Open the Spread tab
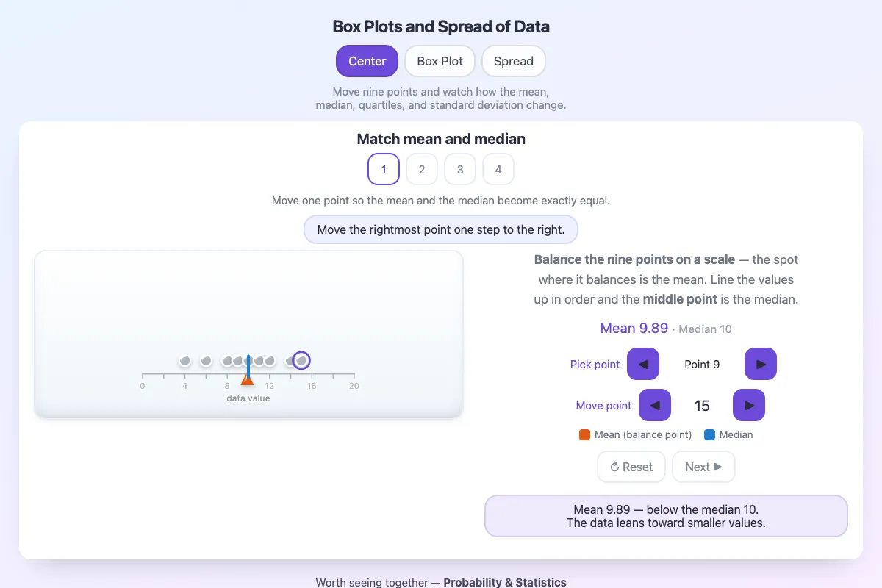This screenshot has width=882, height=588. (x=514, y=61)
